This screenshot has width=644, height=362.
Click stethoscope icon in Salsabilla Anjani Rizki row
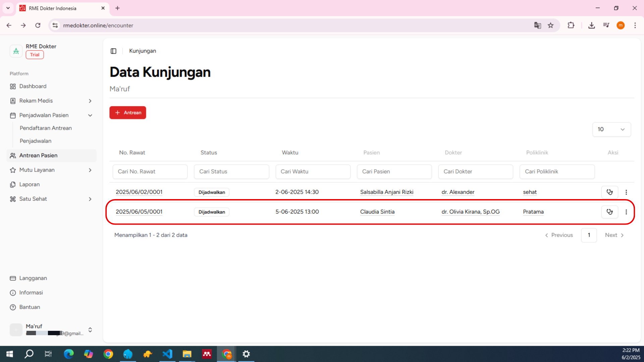click(609, 192)
